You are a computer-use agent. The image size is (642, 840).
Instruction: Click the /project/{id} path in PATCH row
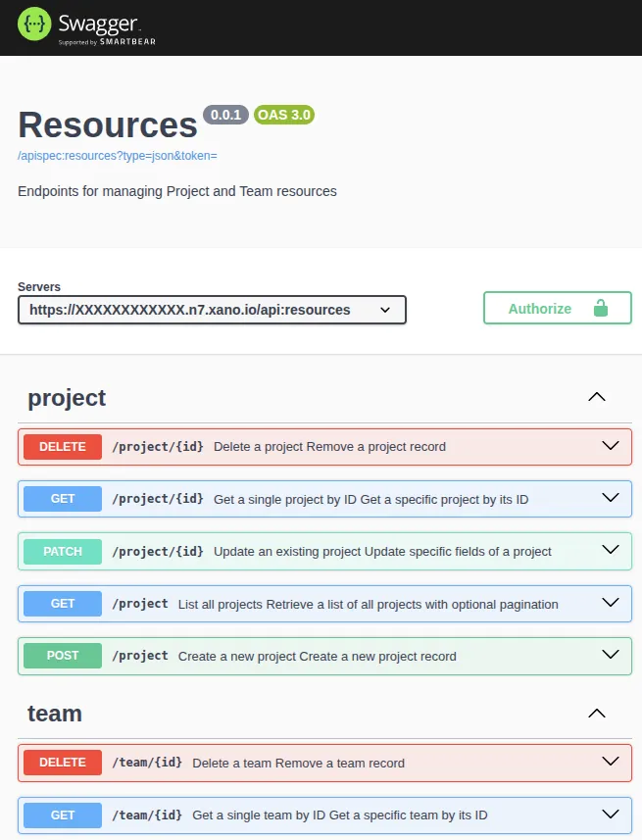click(158, 551)
